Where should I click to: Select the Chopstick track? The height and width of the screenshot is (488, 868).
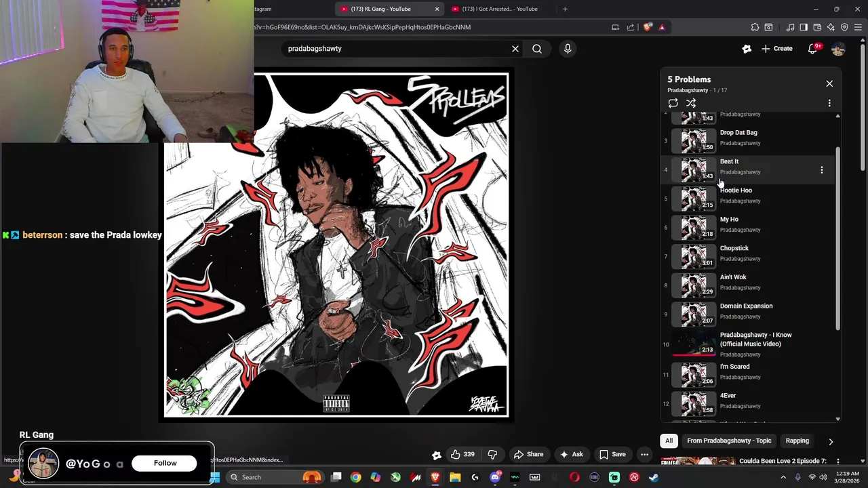pos(746,257)
